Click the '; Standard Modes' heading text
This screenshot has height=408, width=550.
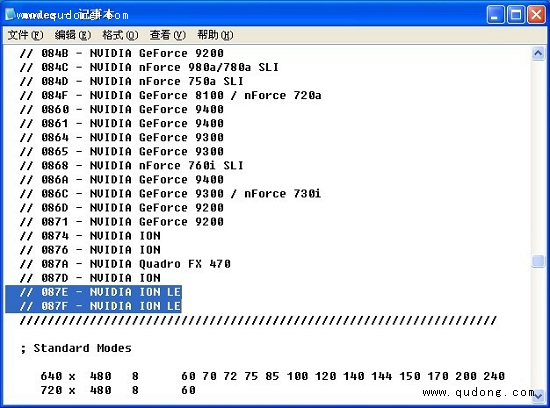[76, 348]
